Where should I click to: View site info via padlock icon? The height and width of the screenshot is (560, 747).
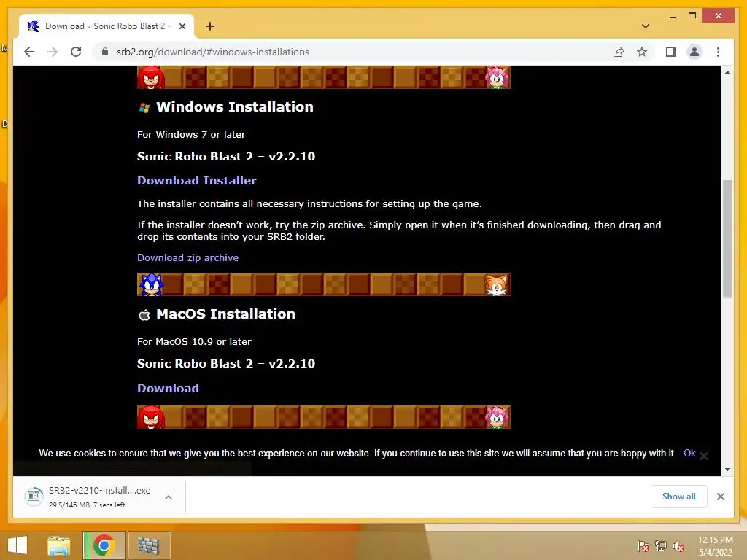[105, 52]
